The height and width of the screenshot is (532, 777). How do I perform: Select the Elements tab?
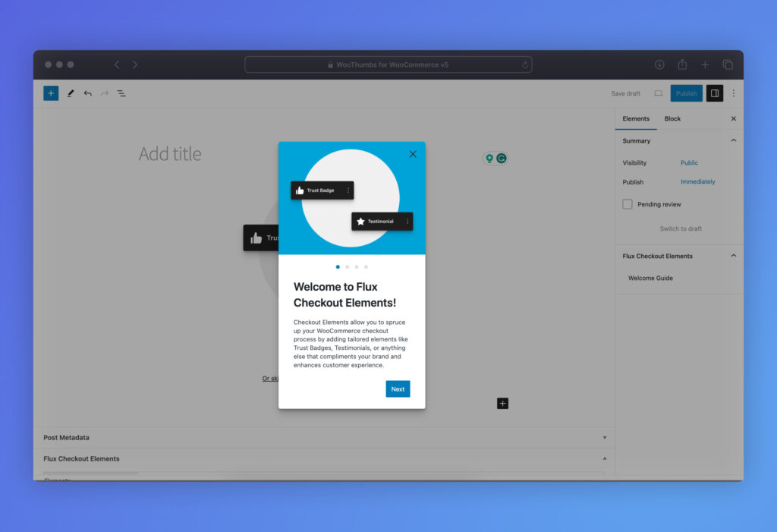[x=636, y=118]
